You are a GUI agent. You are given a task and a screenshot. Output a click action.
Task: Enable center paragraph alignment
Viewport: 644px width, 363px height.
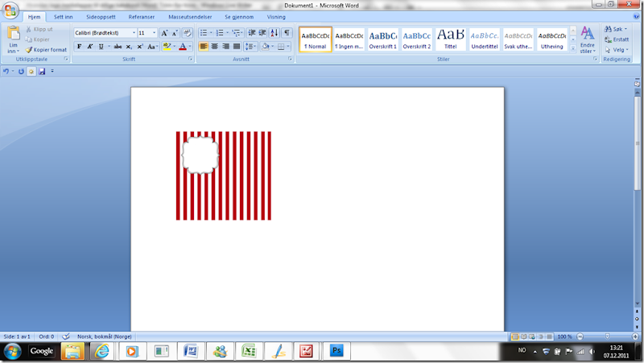pyautogui.click(x=214, y=47)
